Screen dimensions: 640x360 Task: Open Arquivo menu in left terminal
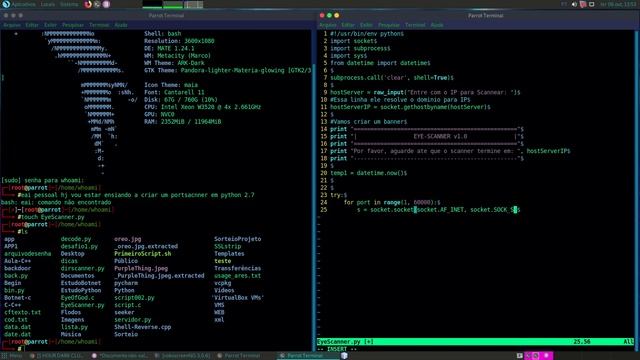click(x=12, y=25)
